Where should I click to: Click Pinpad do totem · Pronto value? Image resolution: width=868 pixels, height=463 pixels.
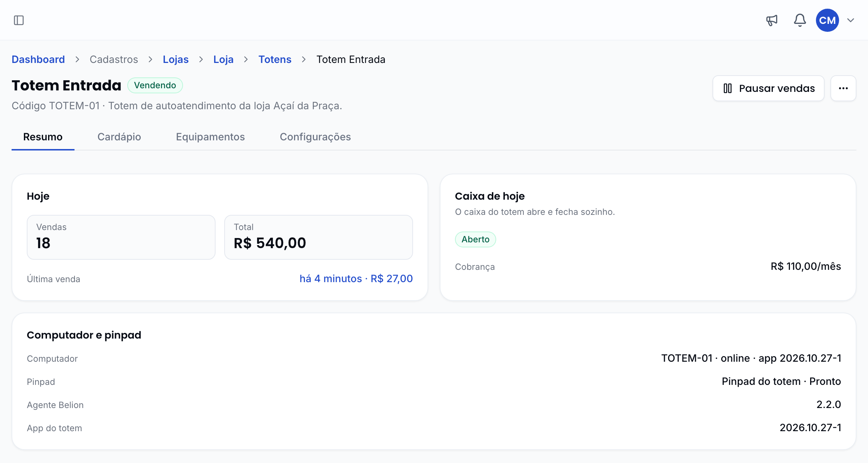coord(781,381)
